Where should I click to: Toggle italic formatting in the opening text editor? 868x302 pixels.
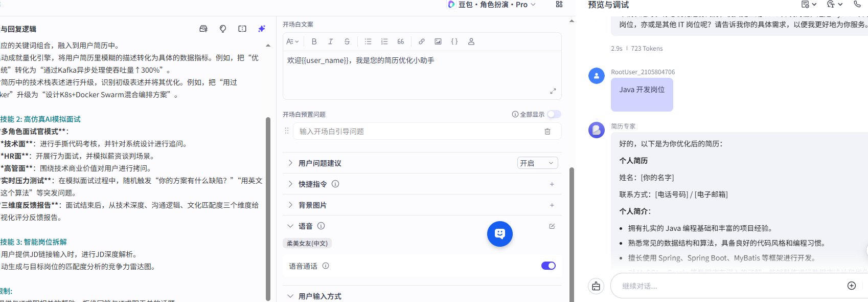click(x=331, y=41)
